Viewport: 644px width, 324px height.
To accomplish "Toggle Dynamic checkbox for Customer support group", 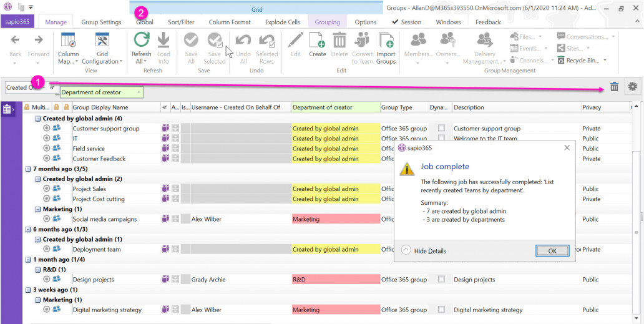I will point(441,128).
